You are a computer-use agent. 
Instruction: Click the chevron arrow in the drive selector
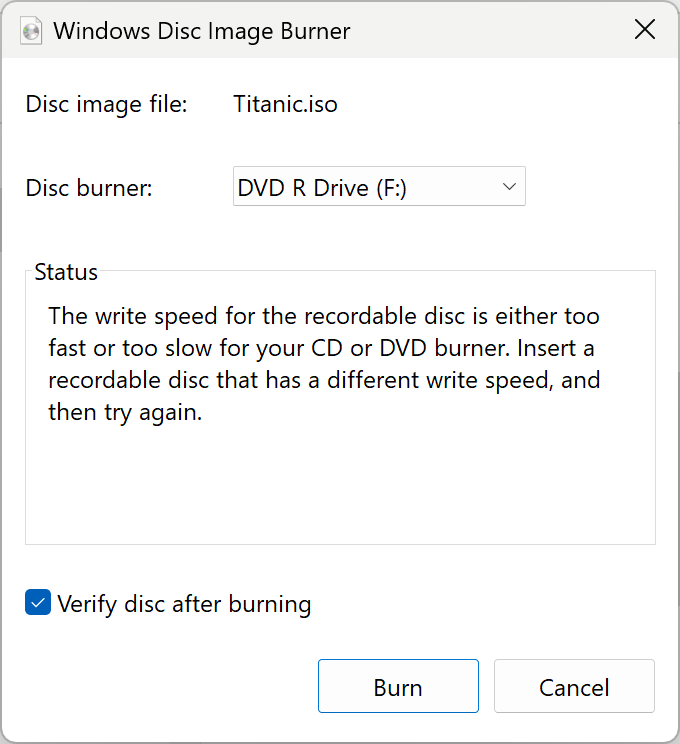coord(509,187)
